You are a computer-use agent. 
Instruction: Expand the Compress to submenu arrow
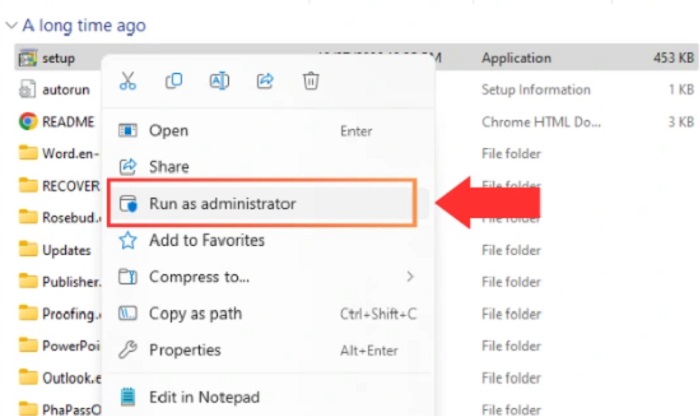pyautogui.click(x=410, y=276)
